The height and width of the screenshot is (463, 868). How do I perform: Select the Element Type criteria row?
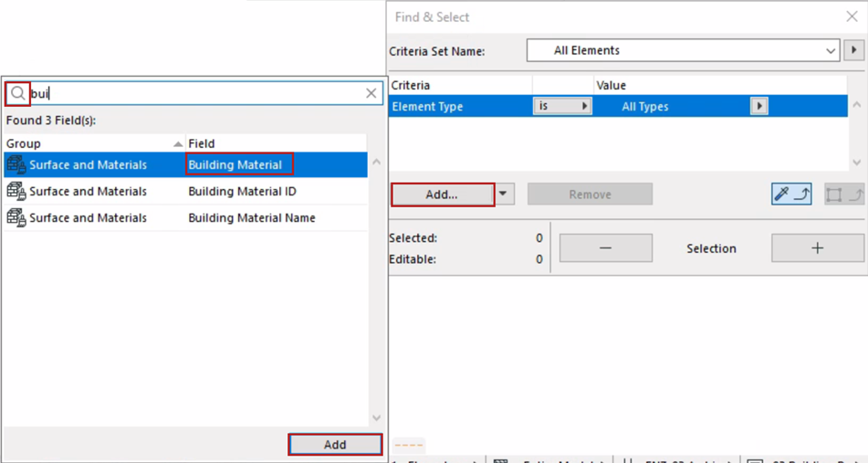[x=618, y=106]
